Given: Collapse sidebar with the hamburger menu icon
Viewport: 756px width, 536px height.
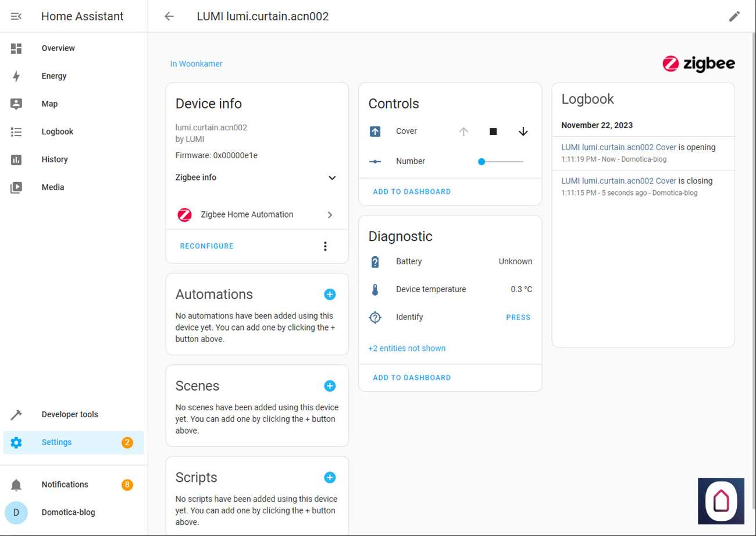Looking at the screenshot, I should [16, 16].
